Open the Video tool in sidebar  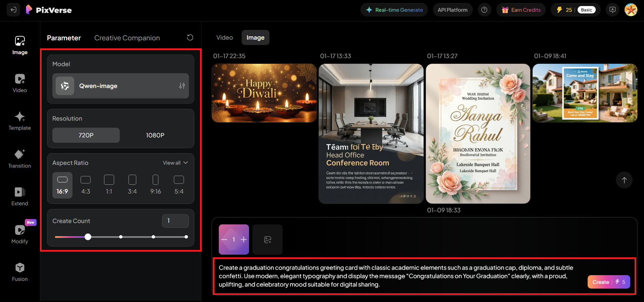tap(20, 83)
